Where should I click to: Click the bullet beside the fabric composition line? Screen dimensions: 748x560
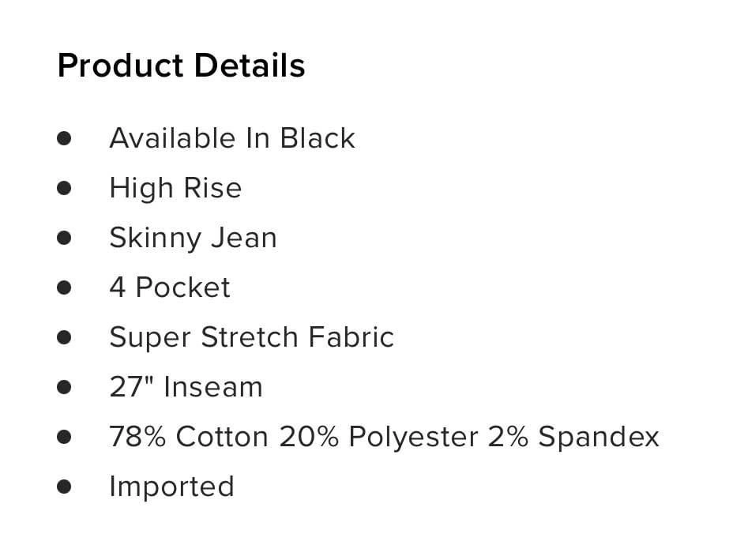pyautogui.click(x=65, y=437)
